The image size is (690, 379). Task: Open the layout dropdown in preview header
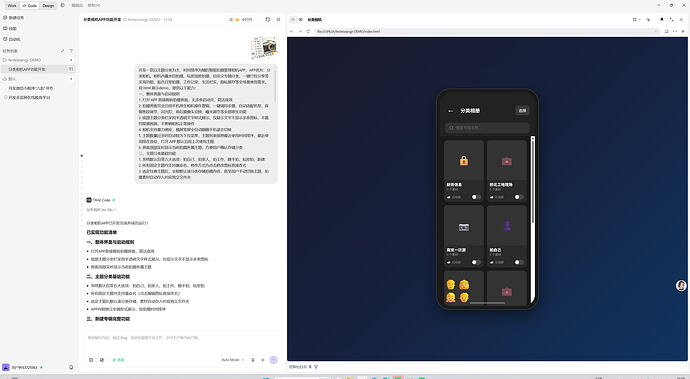[x=636, y=20]
